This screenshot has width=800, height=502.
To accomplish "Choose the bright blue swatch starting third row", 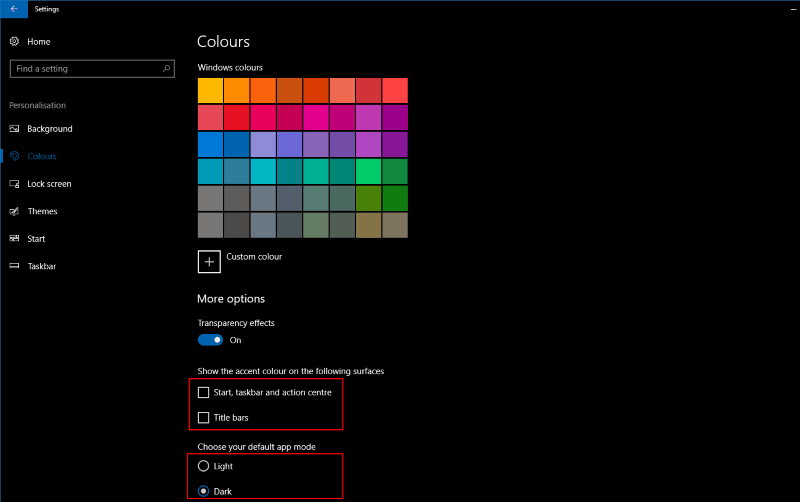I will pos(210,144).
